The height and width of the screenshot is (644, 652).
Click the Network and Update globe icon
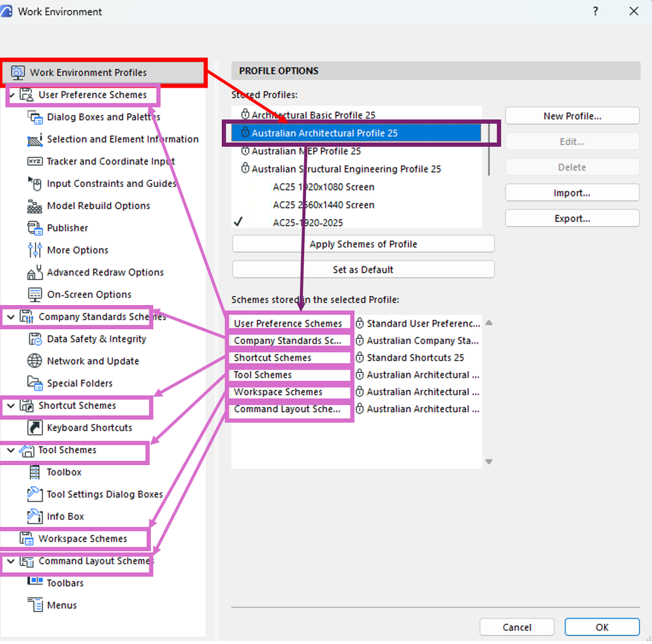35,361
